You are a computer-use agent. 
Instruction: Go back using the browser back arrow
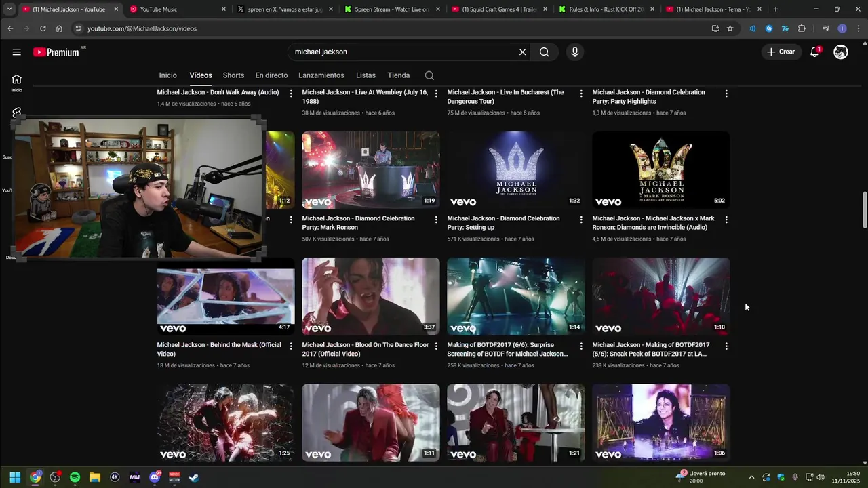click(x=10, y=28)
